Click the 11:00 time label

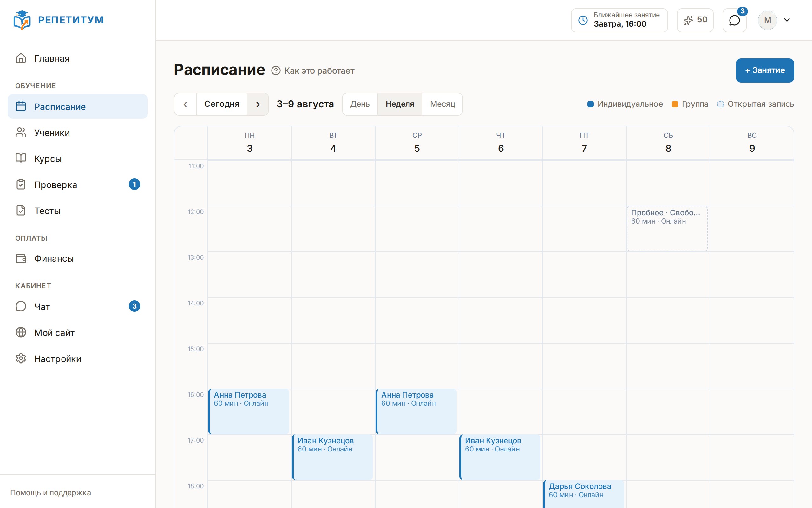click(196, 166)
